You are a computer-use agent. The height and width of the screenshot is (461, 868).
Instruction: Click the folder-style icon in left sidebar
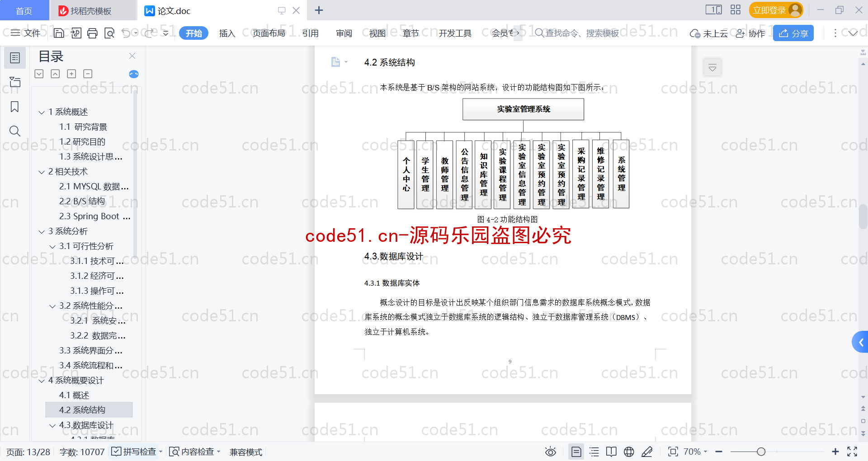(15, 82)
